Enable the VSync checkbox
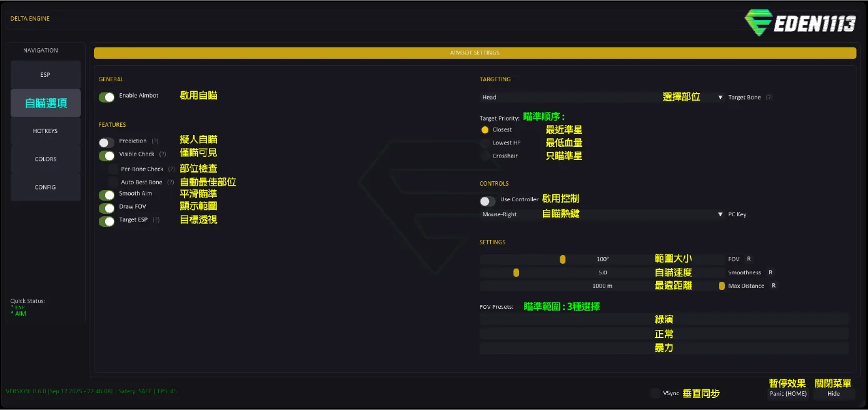Viewport: 868px width, 410px height. click(655, 393)
